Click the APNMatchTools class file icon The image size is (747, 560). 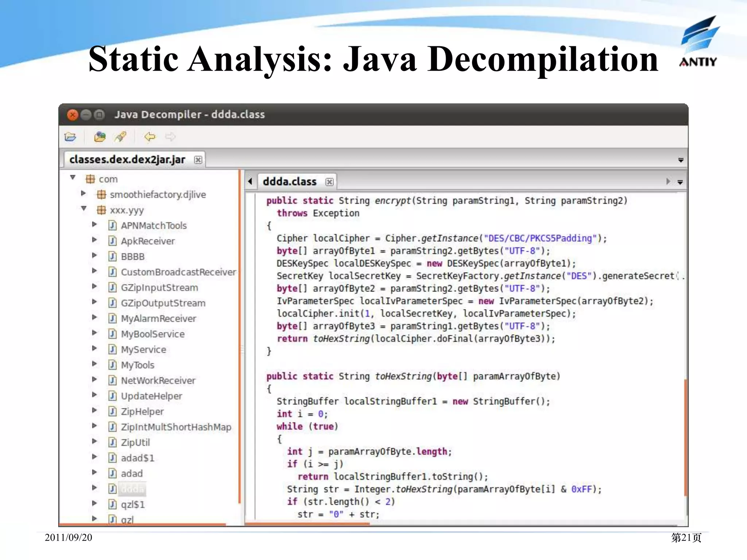click(112, 225)
